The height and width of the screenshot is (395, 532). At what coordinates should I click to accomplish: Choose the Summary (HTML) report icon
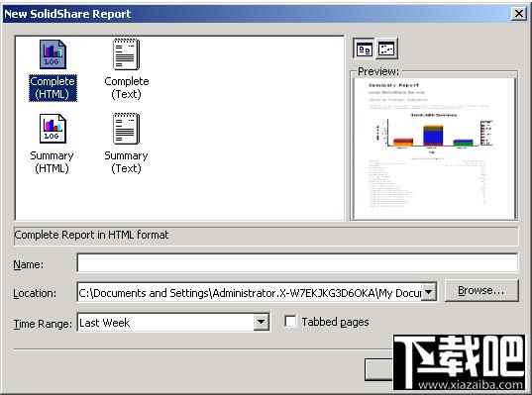click(x=53, y=129)
